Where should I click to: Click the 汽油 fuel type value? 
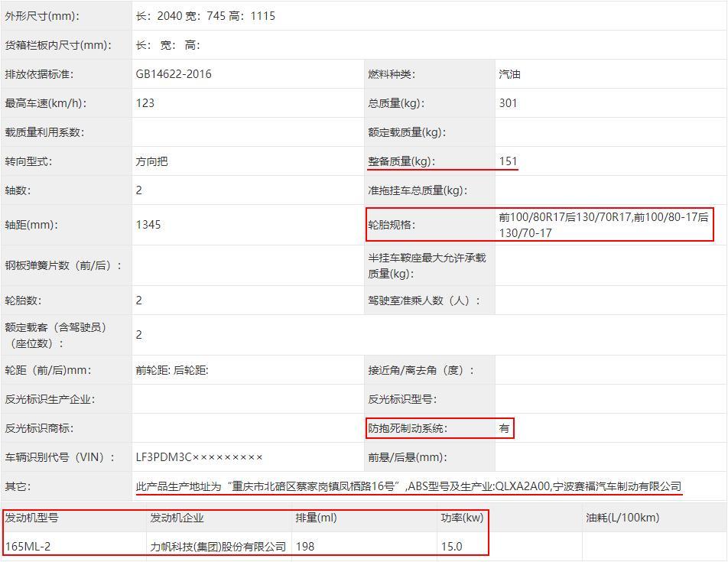510,74
